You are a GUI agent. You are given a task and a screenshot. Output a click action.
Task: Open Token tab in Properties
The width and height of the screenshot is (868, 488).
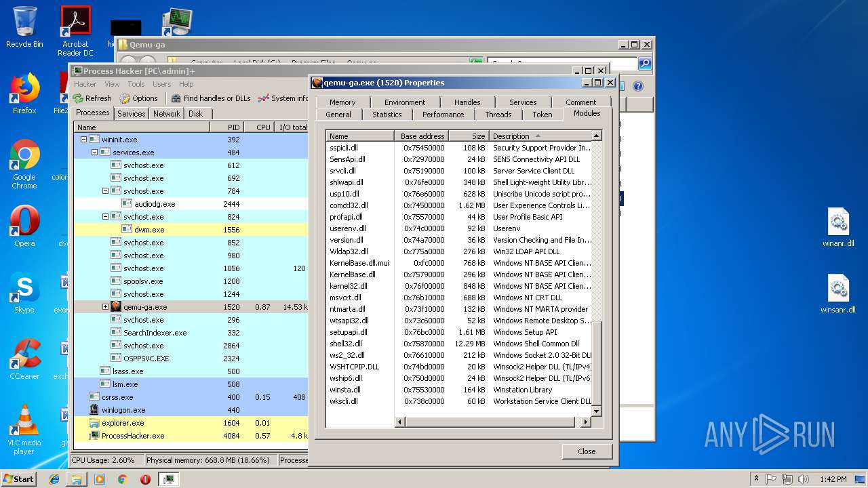[542, 115]
